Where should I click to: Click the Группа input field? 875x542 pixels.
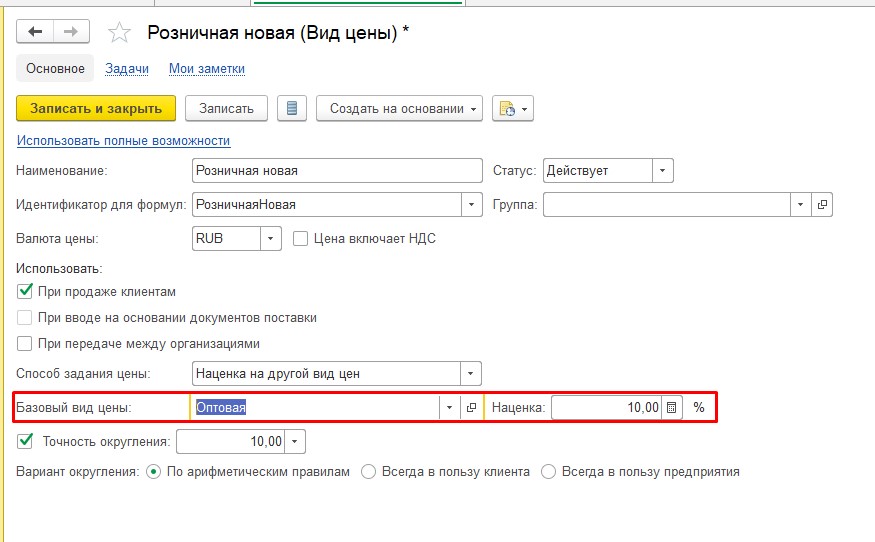coord(667,204)
